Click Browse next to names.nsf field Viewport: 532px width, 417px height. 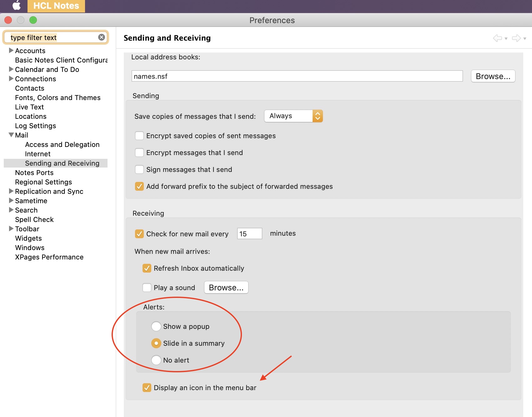493,76
